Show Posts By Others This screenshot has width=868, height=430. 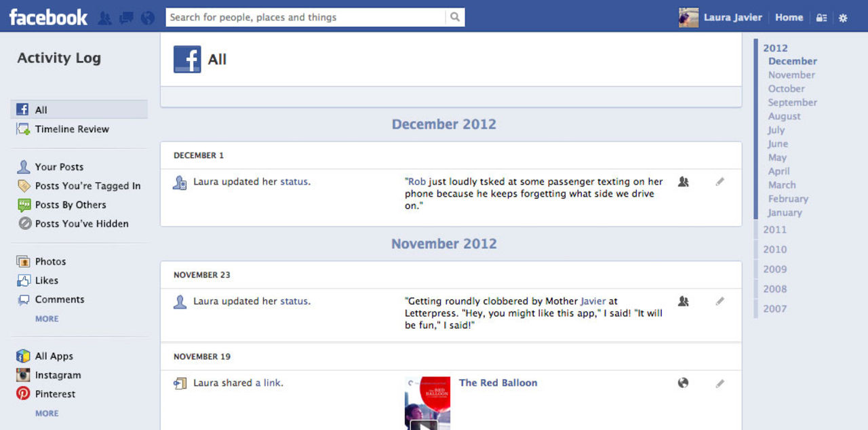coord(71,205)
